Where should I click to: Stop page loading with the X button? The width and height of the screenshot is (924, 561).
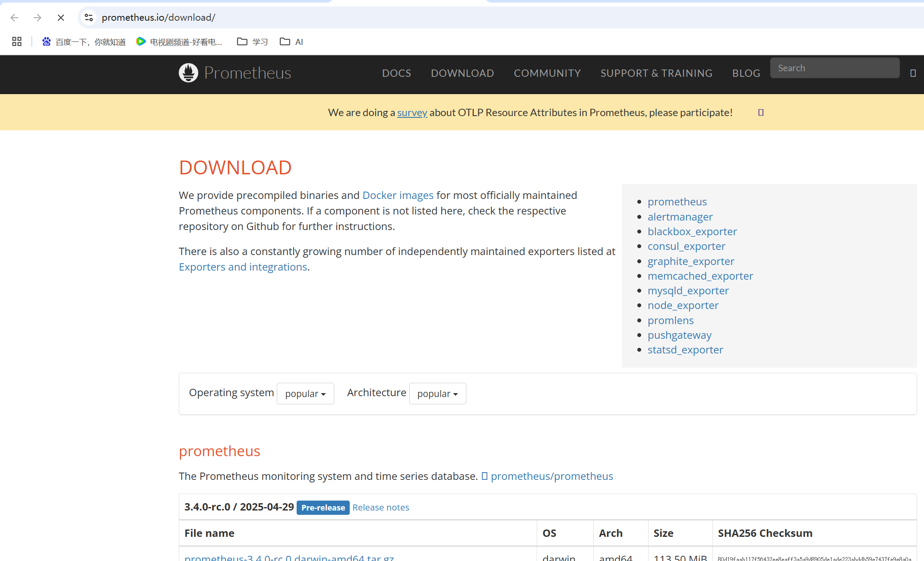61,18
